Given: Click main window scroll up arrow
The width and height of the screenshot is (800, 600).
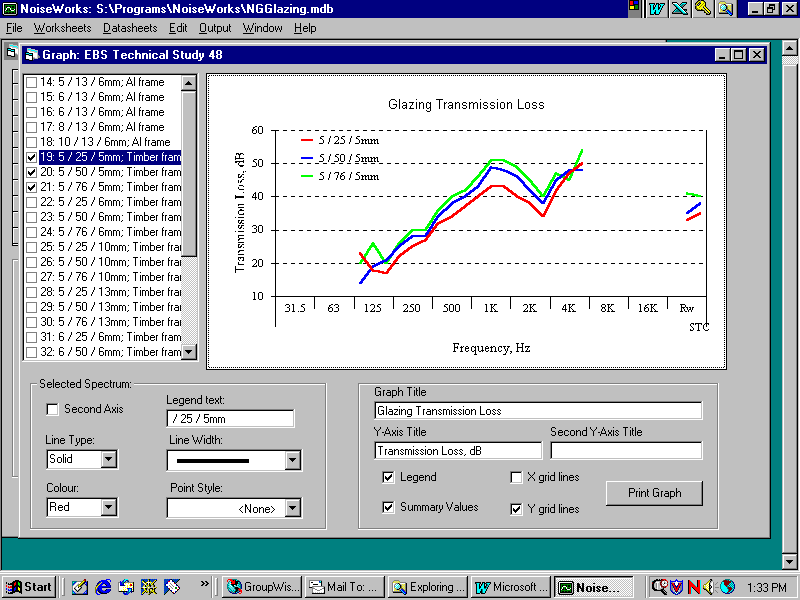Looking at the screenshot, I should pyautogui.click(x=789, y=49).
